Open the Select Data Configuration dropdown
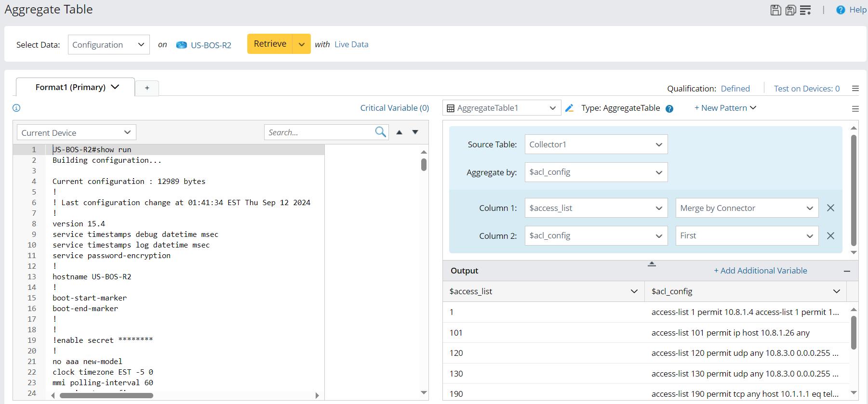 (108, 45)
